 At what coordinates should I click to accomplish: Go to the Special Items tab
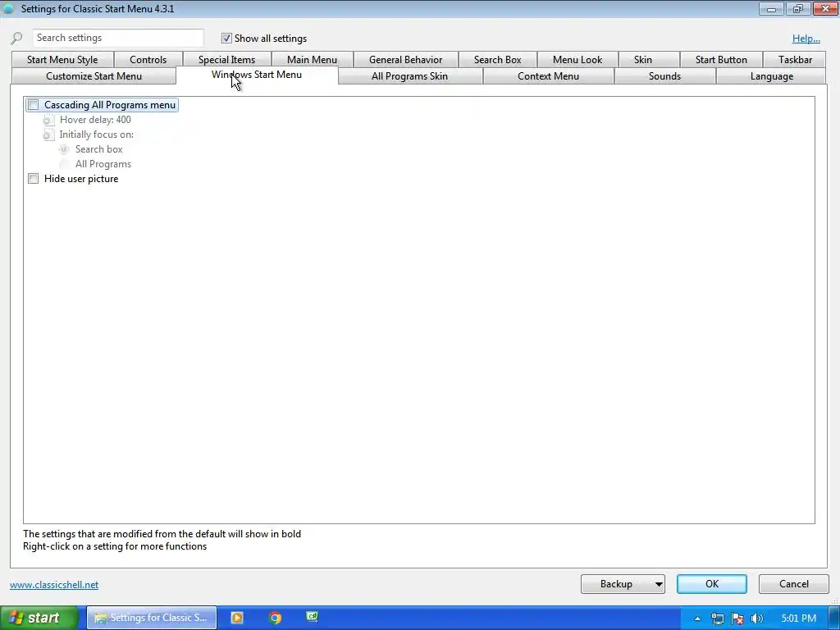coord(226,59)
